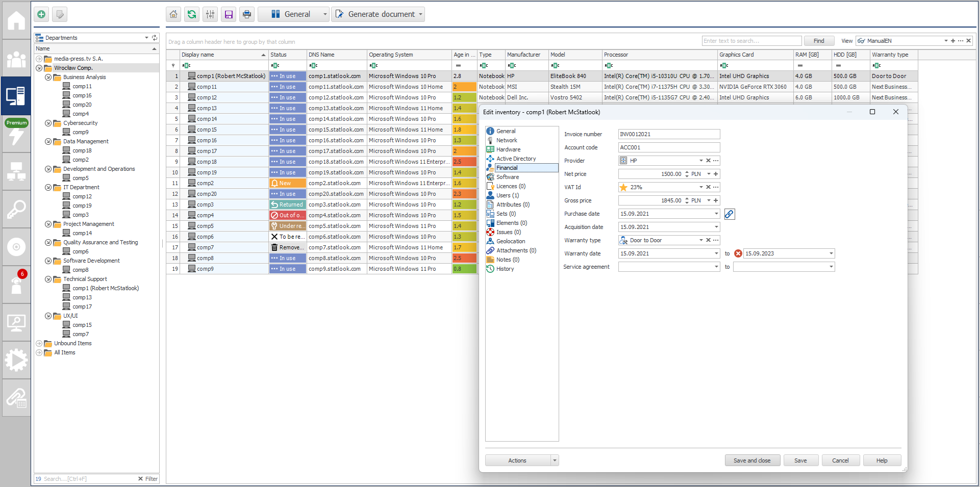Image resolution: width=980 pixels, height=487 pixels.
Task: Open the Hardware section in Edit inventory
Action: [508, 149]
